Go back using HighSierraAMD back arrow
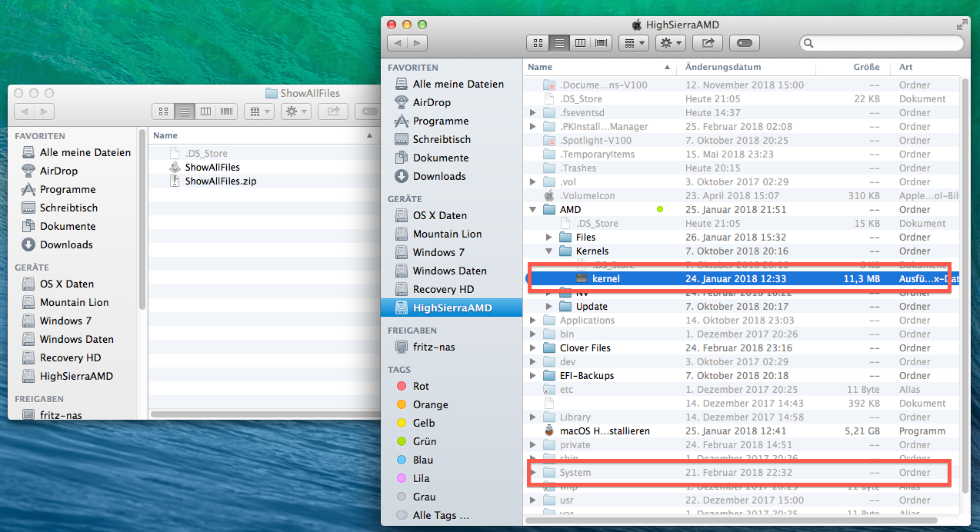This screenshot has height=532, width=980. 398,43
